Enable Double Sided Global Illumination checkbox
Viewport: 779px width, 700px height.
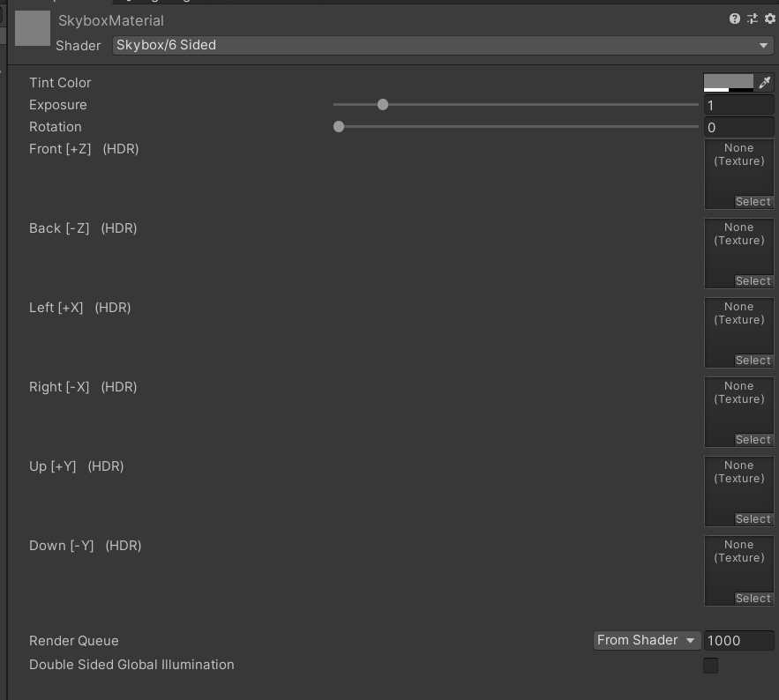(710, 666)
